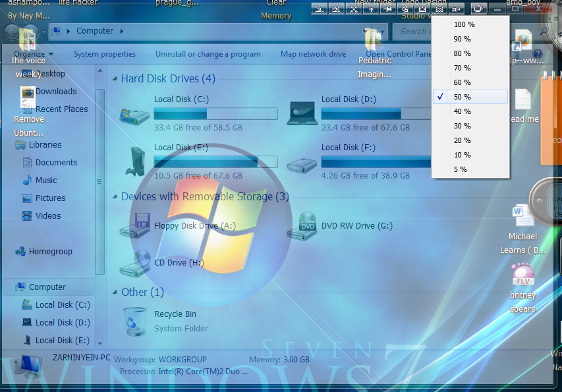Select the checked 50 % transparency option

coord(470,97)
